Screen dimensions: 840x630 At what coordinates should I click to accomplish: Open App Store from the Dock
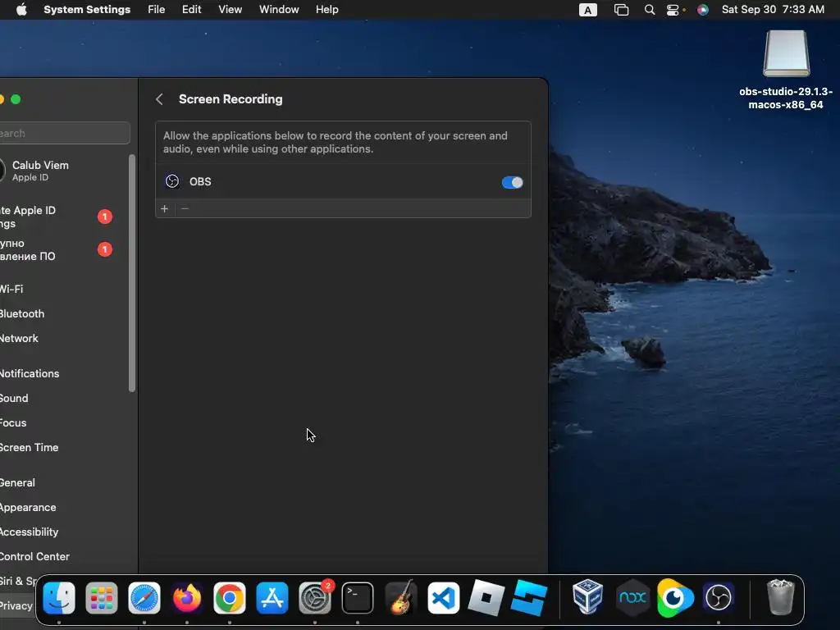(x=272, y=598)
